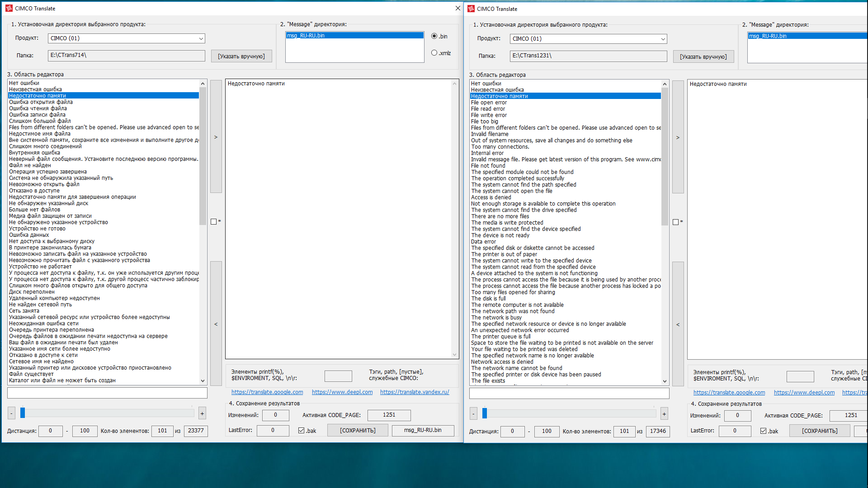Click the Папка path field showing E:\CTrans714\
Viewport: 868px width, 488px height.
pos(126,55)
